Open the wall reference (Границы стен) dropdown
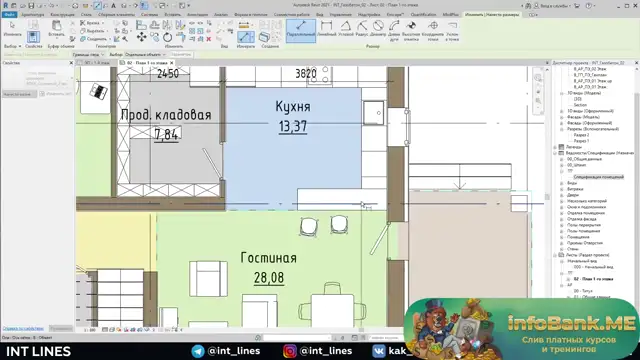640x360 pixels. coord(89,54)
